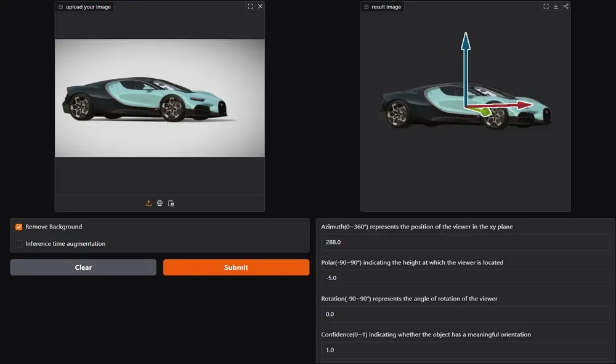Remove the uploaded car image

click(260, 6)
